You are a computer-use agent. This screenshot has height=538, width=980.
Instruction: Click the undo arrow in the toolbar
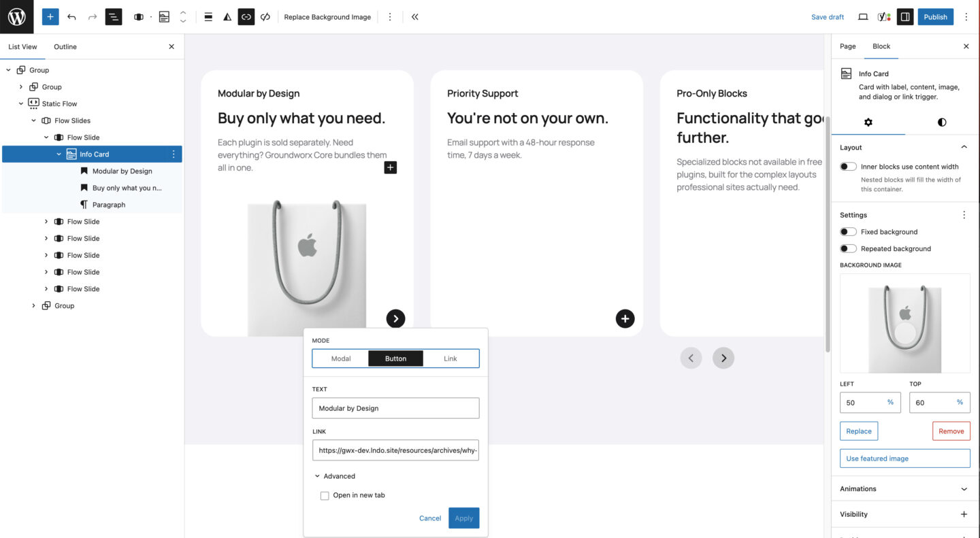pyautogui.click(x=71, y=17)
